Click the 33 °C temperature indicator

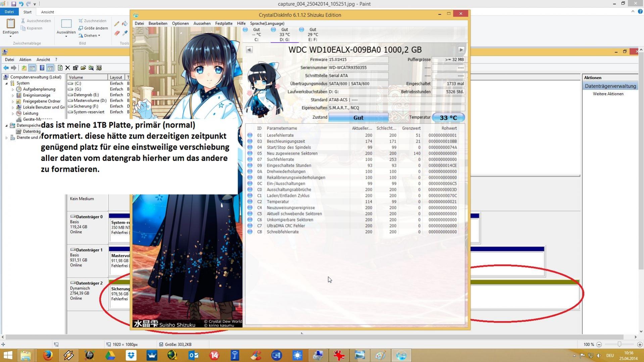pyautogui.click(x=448, y=117)
